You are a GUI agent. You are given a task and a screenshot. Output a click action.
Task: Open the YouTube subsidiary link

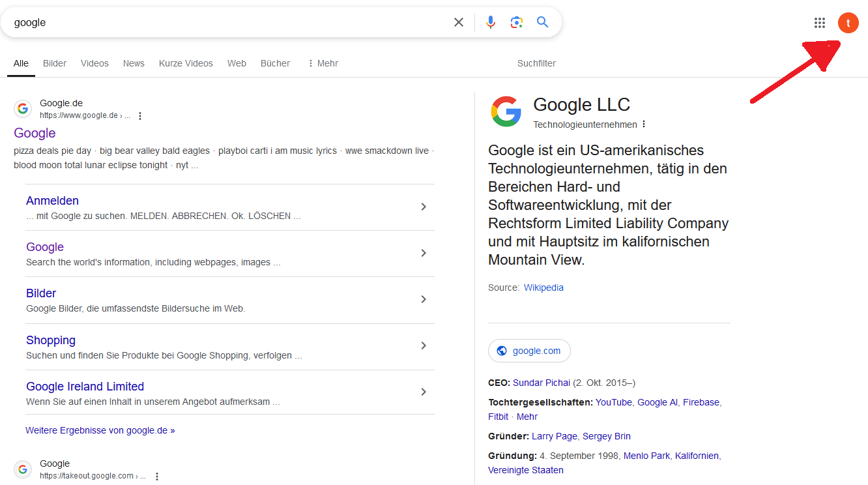pos(614,402)
